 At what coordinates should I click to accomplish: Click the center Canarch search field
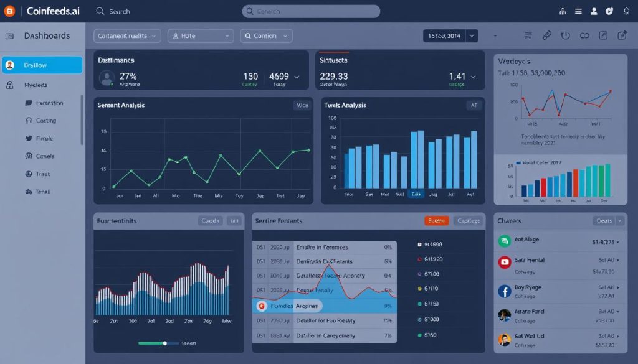pos(311,11)
